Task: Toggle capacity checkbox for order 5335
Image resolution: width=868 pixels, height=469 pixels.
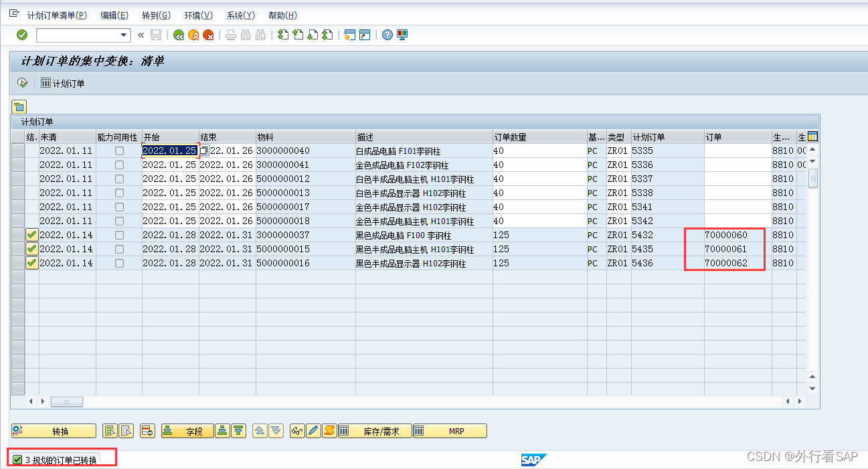Action: coord(119,151)
